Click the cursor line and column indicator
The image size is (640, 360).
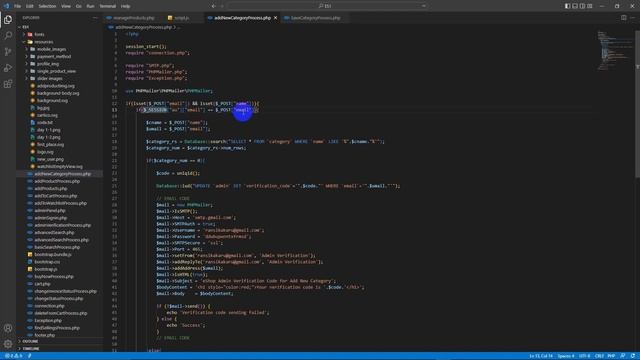tap(541, 356)
